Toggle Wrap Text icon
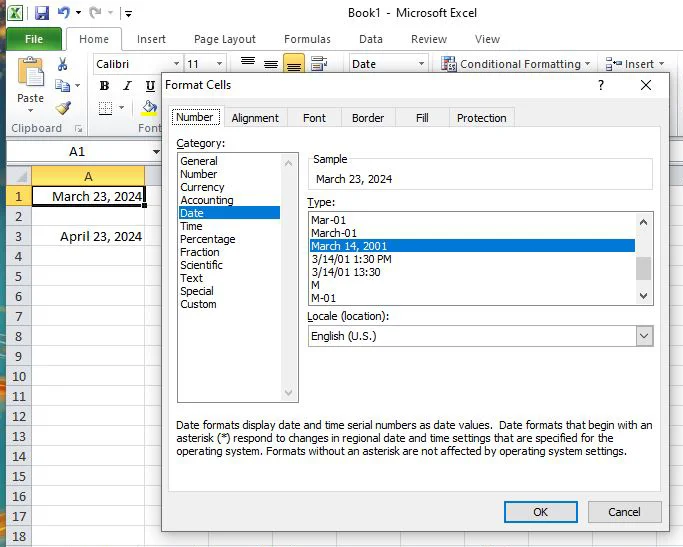The height and width of the screenshot is (547, 683). (319, 64)
